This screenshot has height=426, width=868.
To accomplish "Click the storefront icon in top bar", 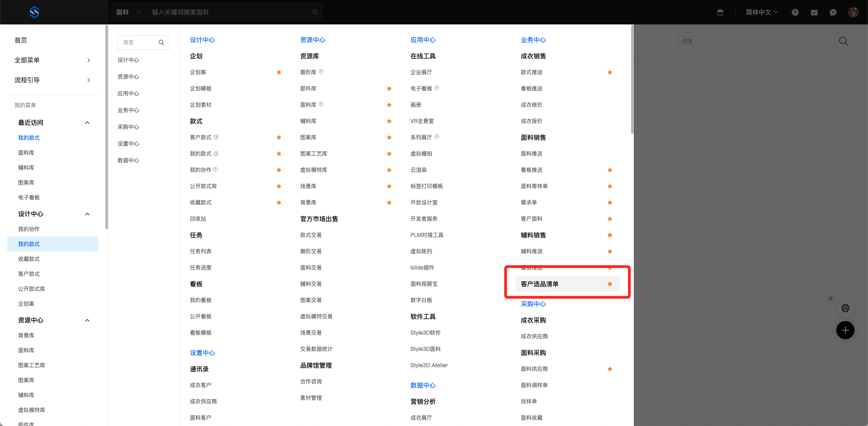I will pos(720,13).
